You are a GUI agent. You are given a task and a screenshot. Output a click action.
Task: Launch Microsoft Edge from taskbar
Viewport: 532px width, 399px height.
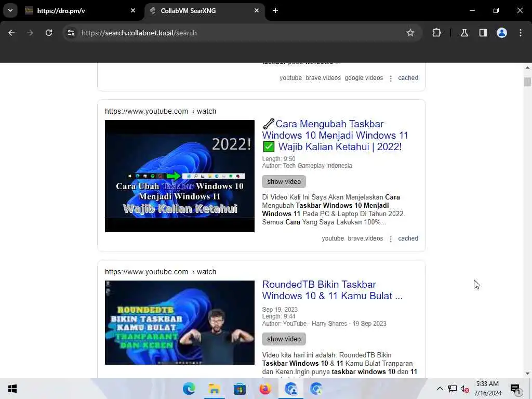(x=189, y=389)
